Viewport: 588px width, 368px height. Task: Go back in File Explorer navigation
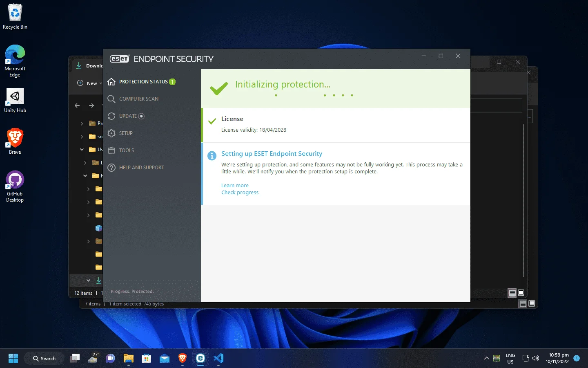coord(77,105)
